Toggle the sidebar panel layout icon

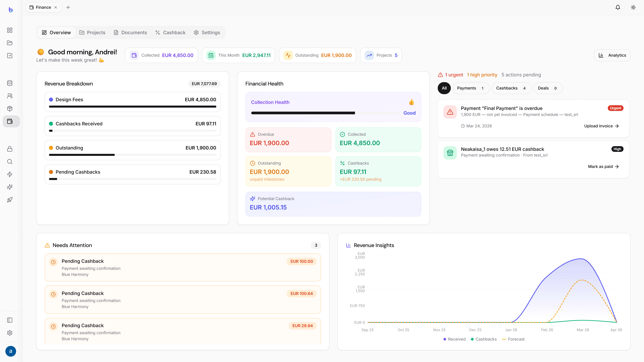click(x=10, y=320)
